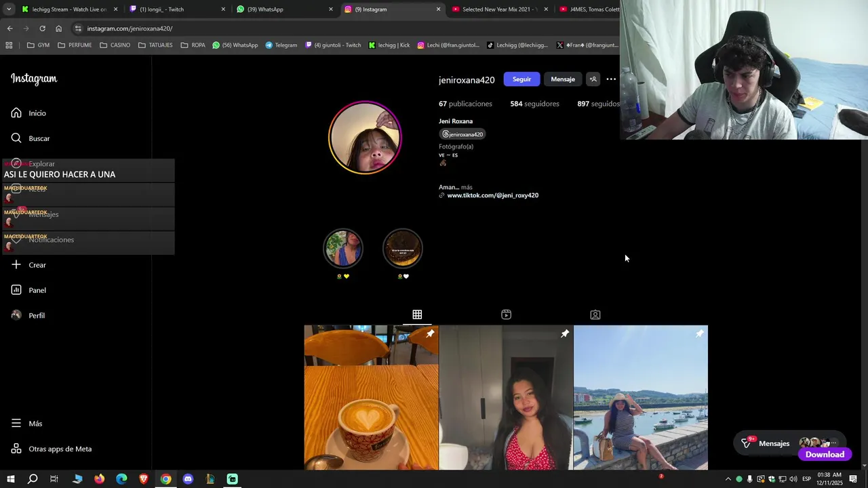Open the lechigg | Kick bookmark
Viewport: 868px width, 488px height.
(x=389, y=45)
